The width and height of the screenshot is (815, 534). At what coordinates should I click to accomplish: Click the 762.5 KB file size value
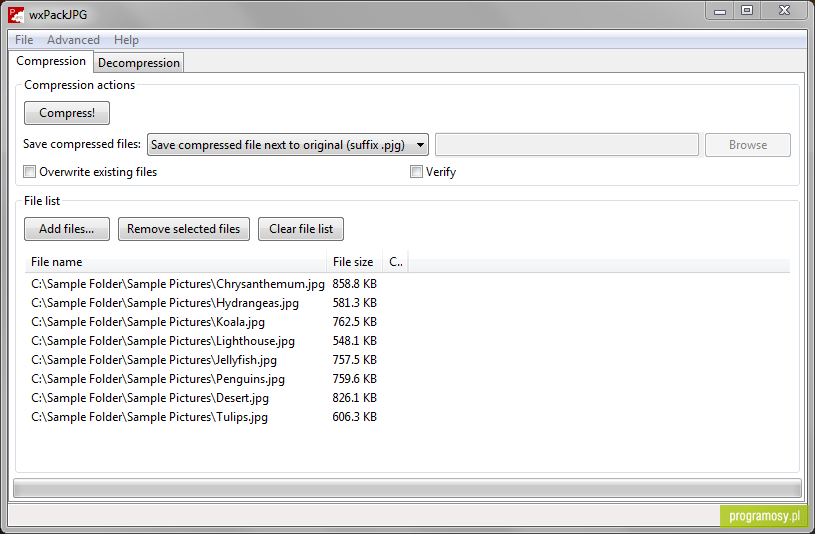click(x=354, y=322)
